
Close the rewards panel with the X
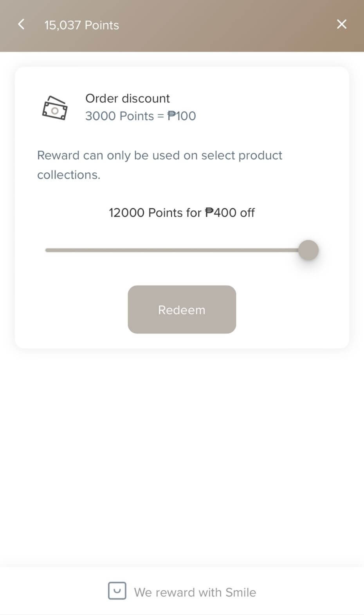point(341,24)
